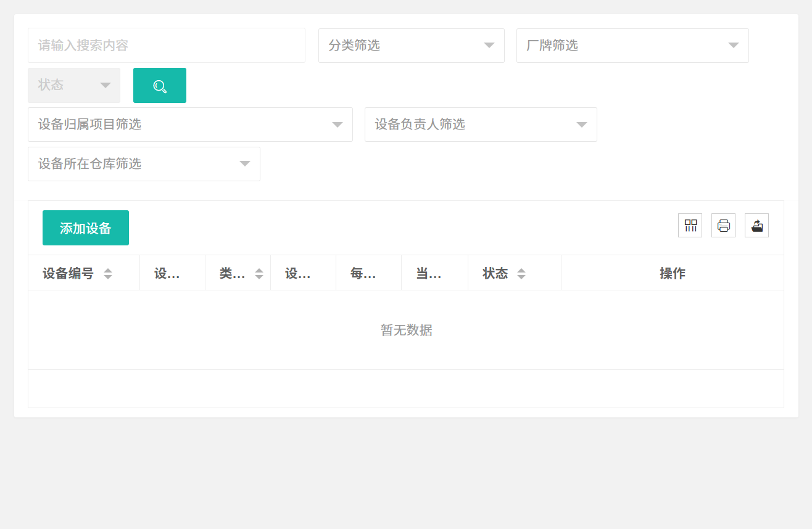Expand 设备负责人筛选 dropdown
This screenshot has height=529, width=812.
pyautogui.click(x=481, y=125)
